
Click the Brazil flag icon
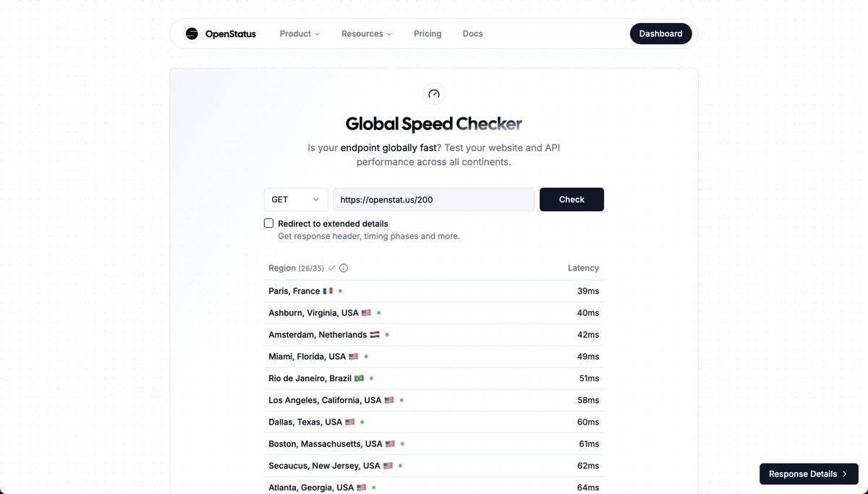tap(359, 378)
